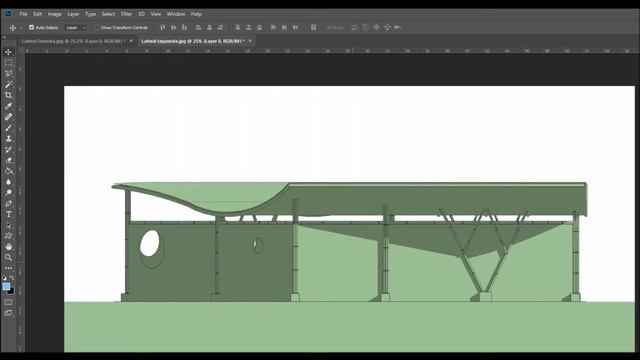This screenshot has width=640, height=360.
Task: Click Distribute Left Edges in options bar
Action: 273,27
